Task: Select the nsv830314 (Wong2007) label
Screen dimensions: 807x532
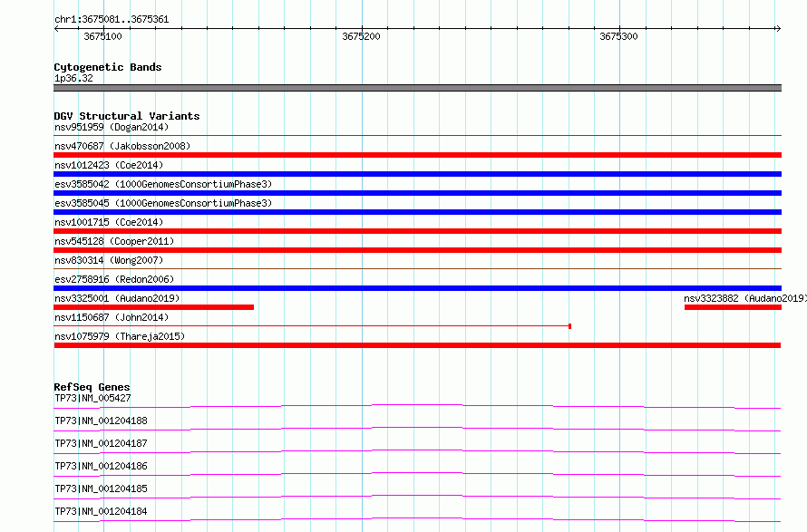Action: 109,260
